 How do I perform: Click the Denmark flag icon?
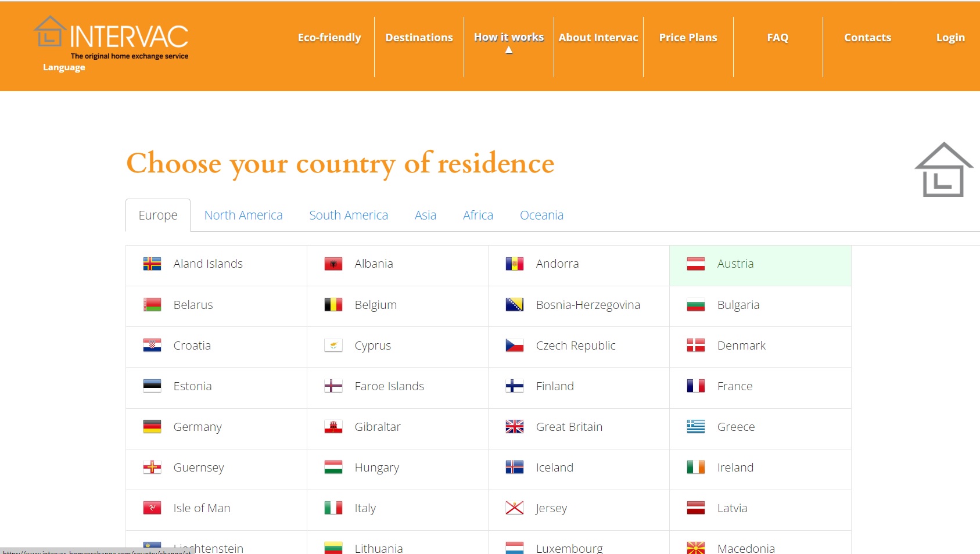pos(695,346)
